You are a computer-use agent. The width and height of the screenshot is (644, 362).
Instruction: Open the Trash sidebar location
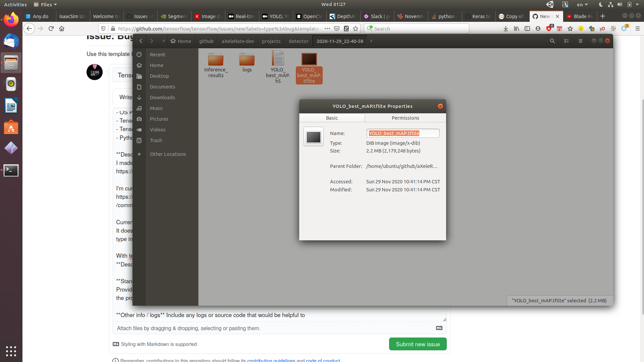156,140
